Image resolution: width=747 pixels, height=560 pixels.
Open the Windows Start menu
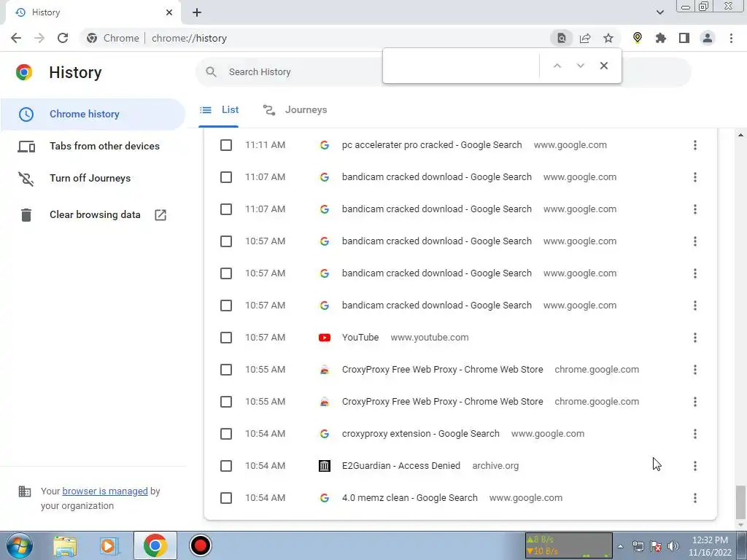point(20,545)
